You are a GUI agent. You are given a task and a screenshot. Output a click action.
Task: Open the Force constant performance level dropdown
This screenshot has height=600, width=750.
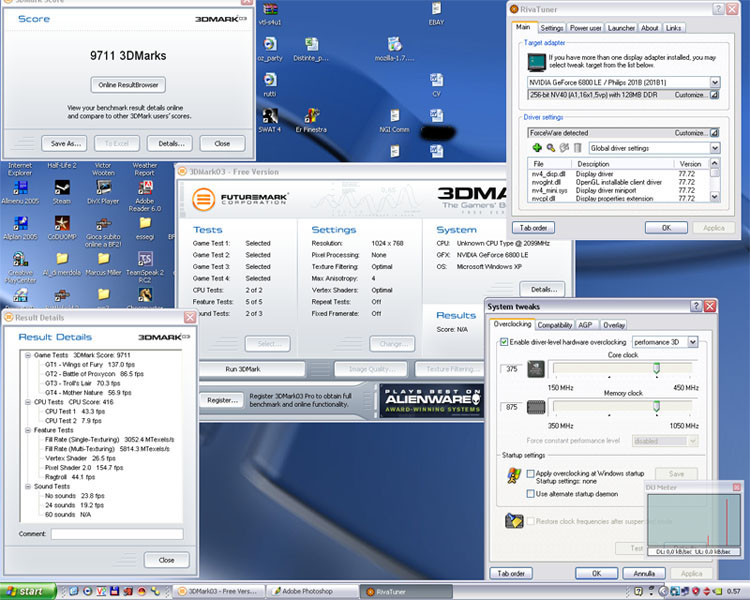693,441
